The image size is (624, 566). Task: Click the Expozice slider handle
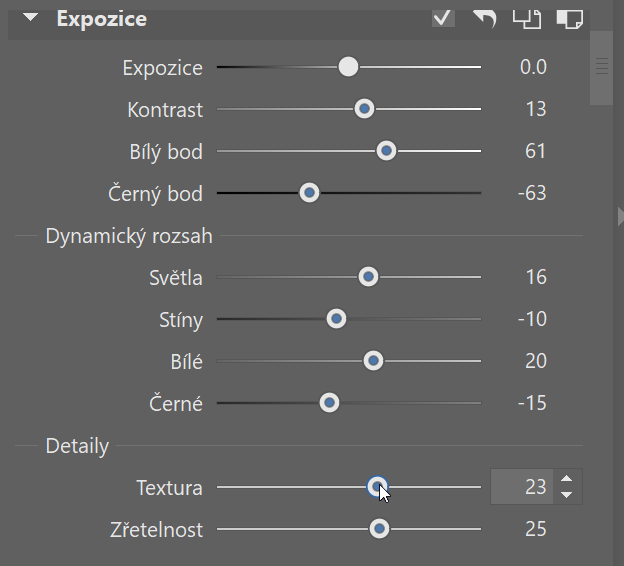(348, 66)
